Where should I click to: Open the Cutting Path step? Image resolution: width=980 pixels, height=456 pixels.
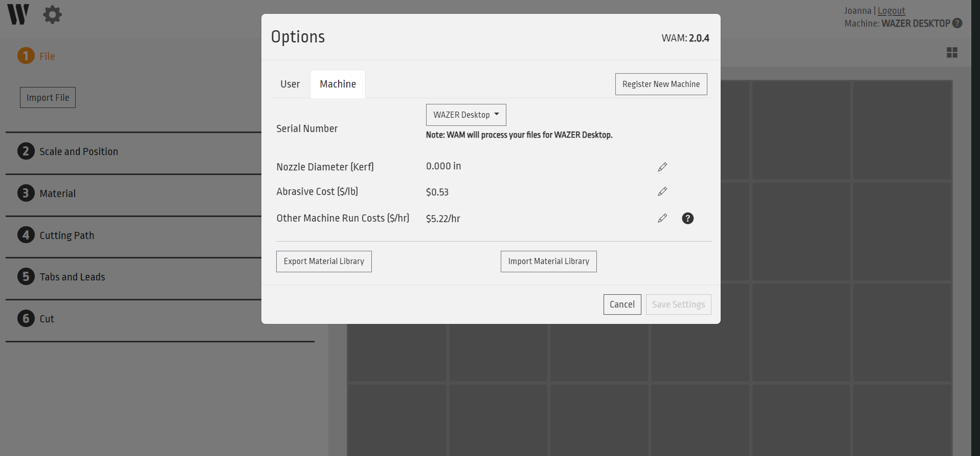67,235
